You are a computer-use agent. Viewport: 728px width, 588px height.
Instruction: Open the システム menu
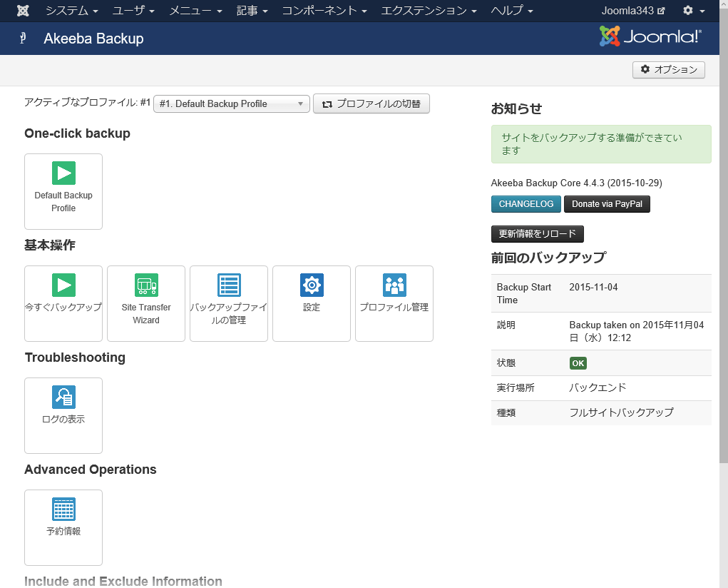point(71,10)
